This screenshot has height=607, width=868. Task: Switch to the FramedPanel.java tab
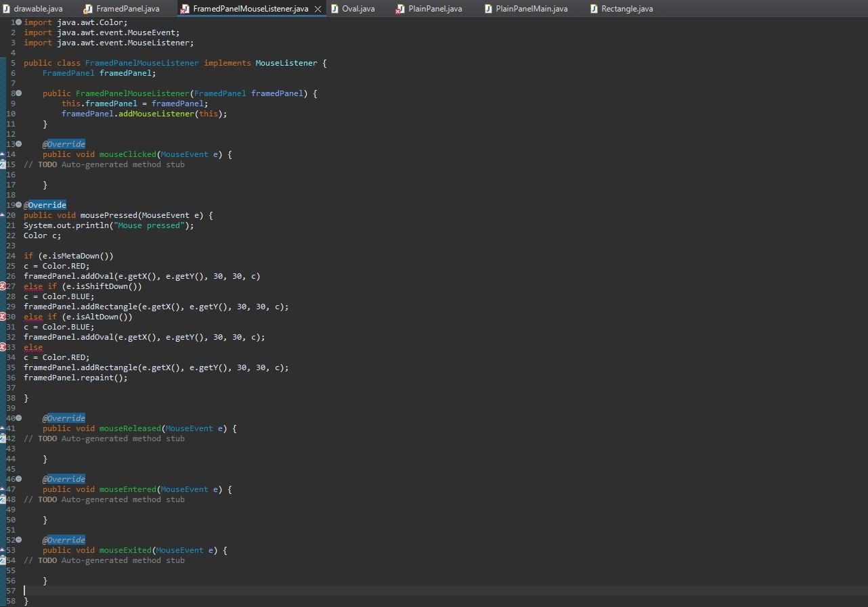[x=127, y=9]
